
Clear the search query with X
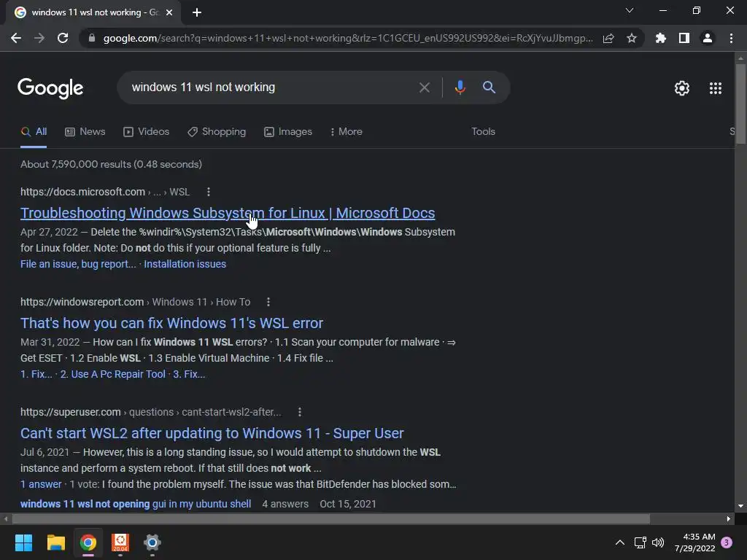coord(424,87)
